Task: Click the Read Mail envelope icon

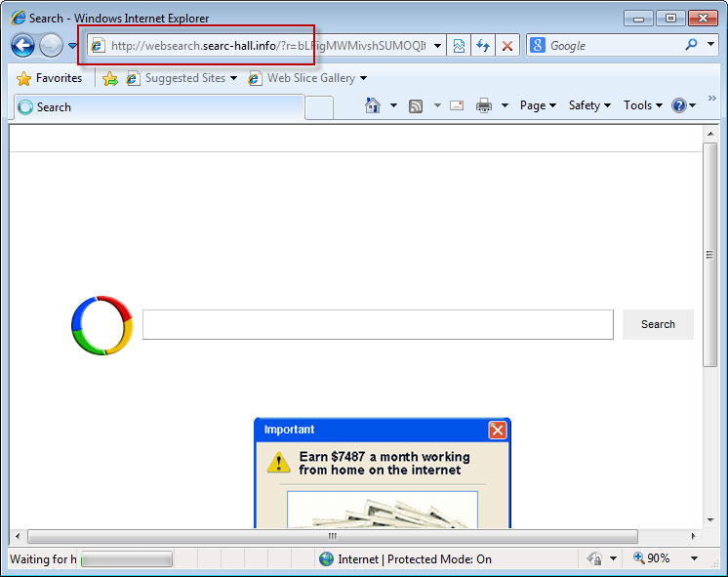Action: (x=456, y=105)
